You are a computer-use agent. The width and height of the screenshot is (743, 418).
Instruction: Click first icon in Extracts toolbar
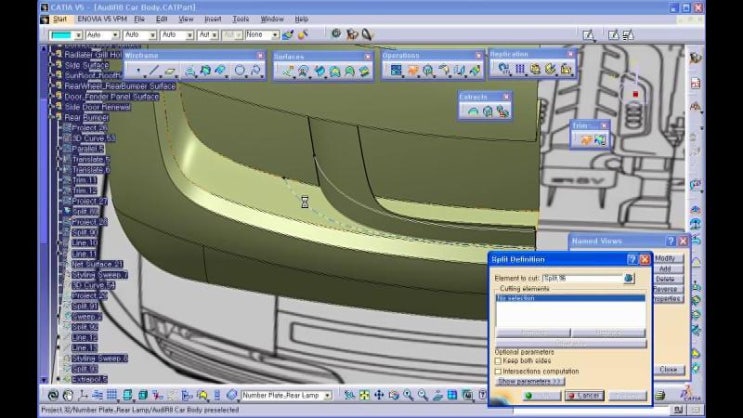tap(473, 112)
